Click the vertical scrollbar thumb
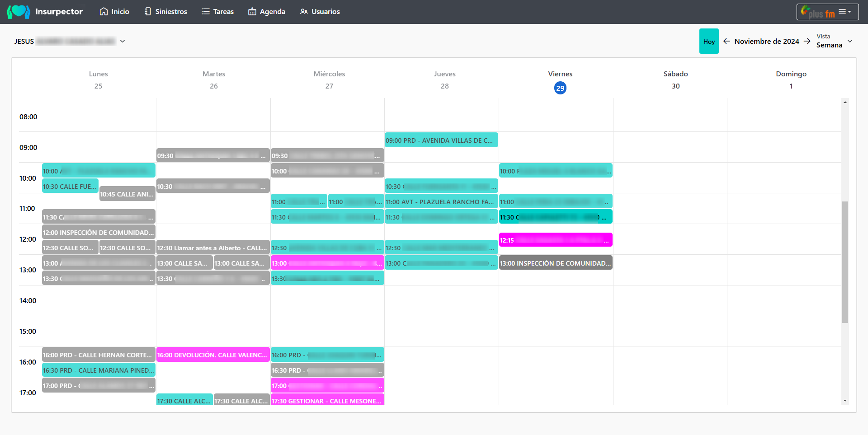The height and width of the screenshot is (435, 868). (x=845, y=262)
